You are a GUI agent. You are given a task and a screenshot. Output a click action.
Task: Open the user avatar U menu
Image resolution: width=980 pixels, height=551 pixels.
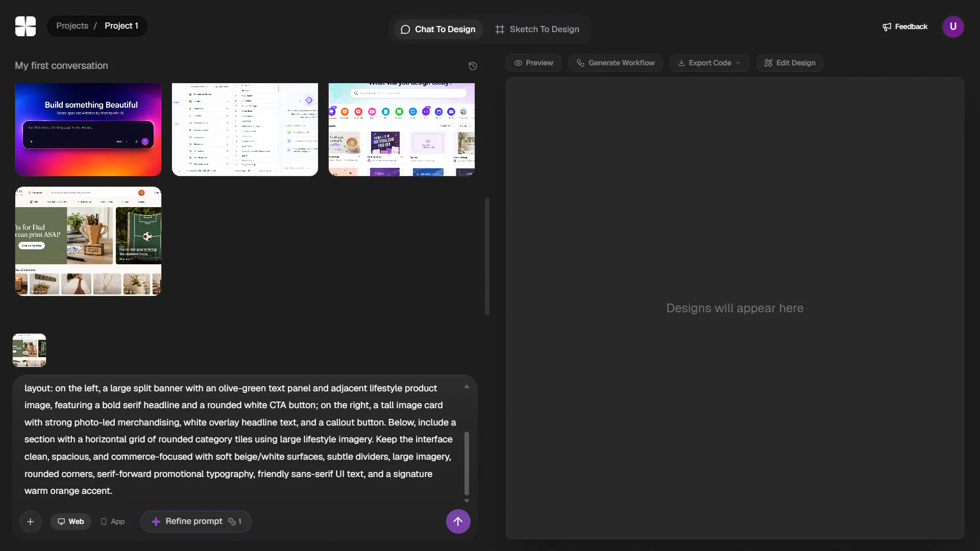tap(953, 27)
